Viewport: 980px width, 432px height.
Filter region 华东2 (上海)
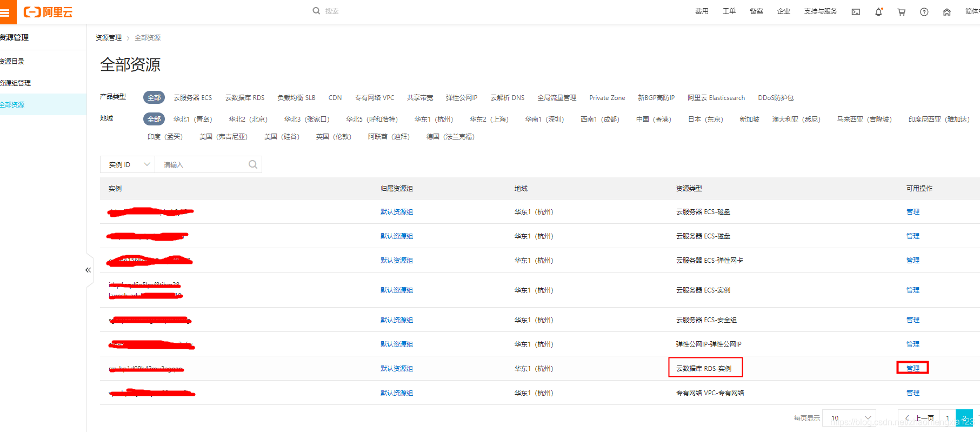pyautogui.click(x=489, y=119)
